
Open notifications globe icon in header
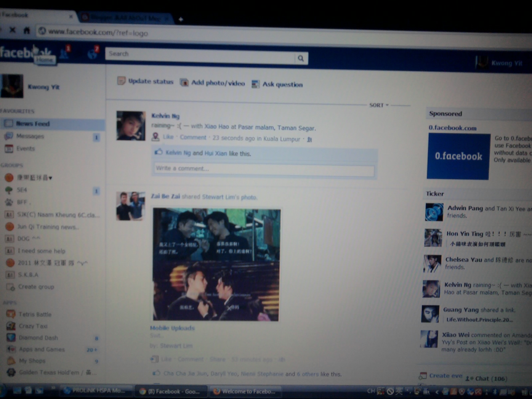(x=92, y=53)
